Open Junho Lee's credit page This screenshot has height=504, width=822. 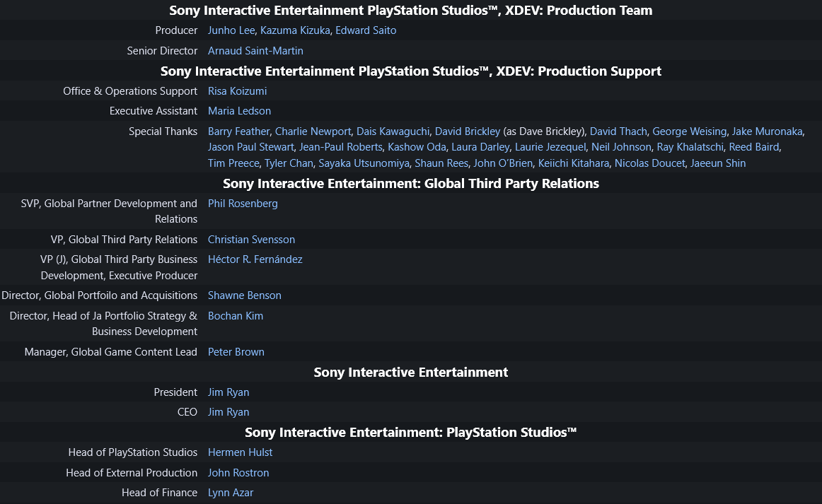pyautogui.click(x=231, y=30)
